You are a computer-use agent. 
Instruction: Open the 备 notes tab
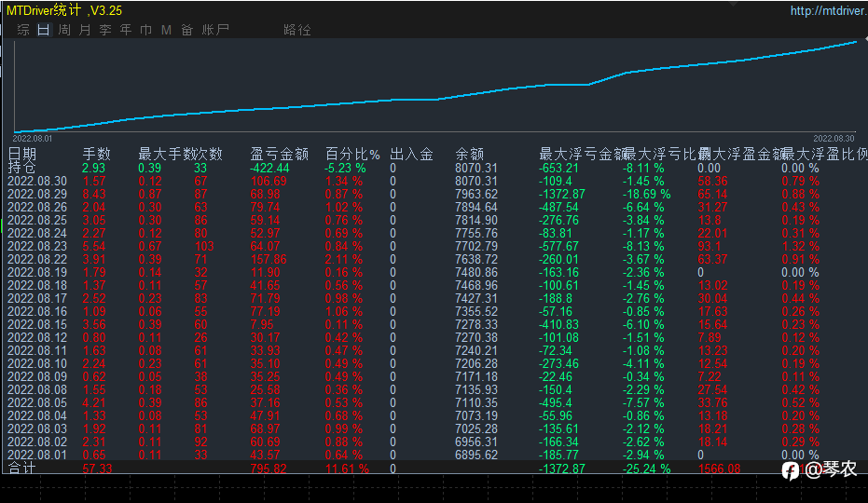[x=187, y=30]
